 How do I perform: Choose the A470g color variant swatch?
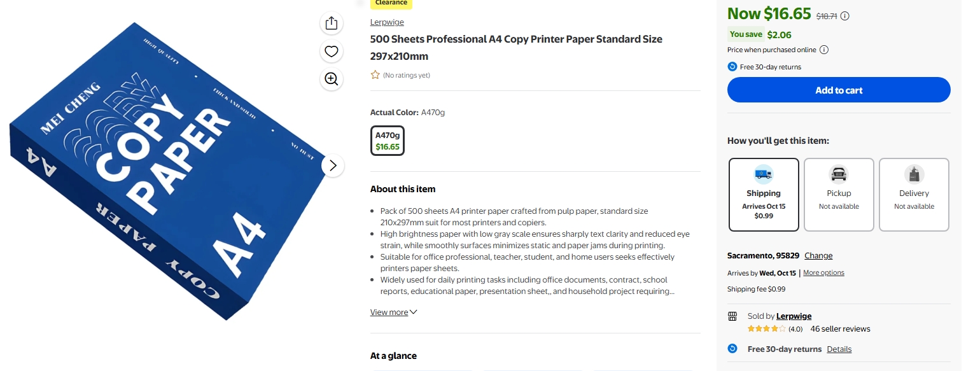388,141
